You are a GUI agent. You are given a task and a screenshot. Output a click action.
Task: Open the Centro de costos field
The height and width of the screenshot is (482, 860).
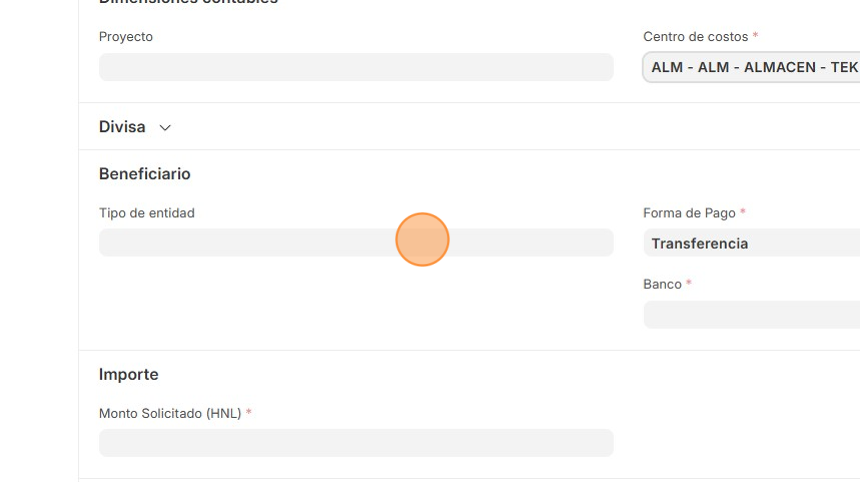[x=751, y=67]
